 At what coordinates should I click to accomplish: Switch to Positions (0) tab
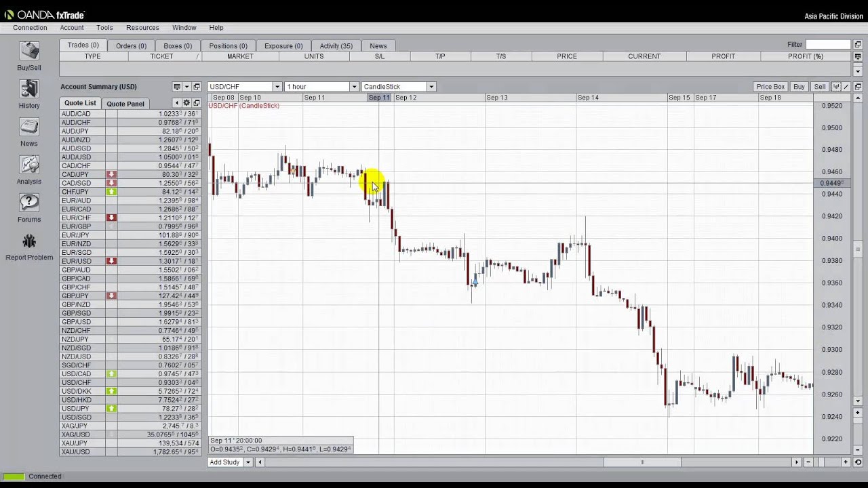pyautogui.click(x=229, y=45)
